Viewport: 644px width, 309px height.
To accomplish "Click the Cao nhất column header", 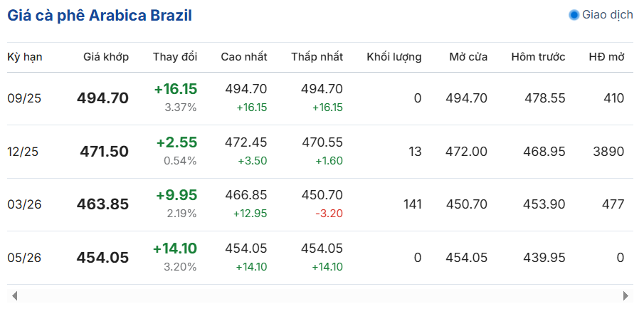I will (x=244, y=57).
